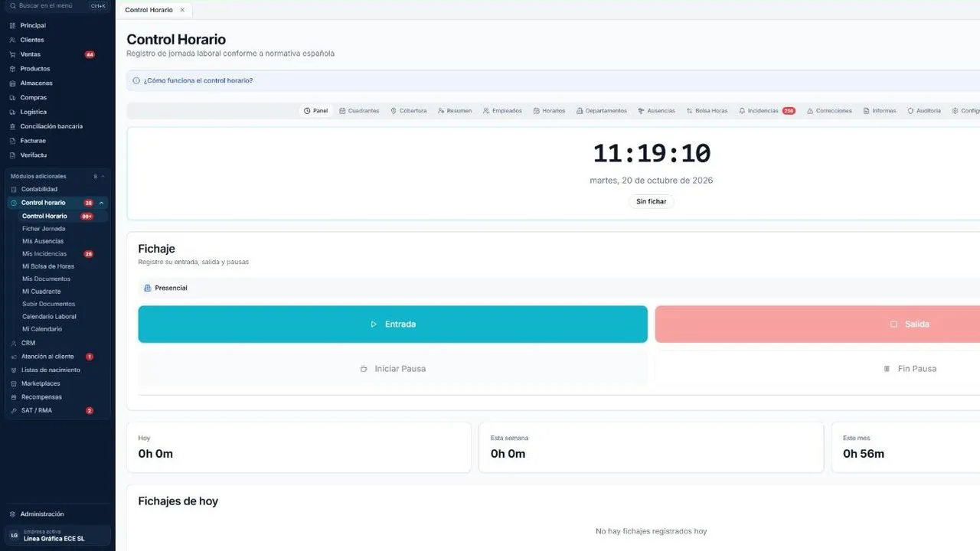This screenshot has height=551, width=980.
Task: Focus the Buscar en el menú search field
Action: point(57,6)
